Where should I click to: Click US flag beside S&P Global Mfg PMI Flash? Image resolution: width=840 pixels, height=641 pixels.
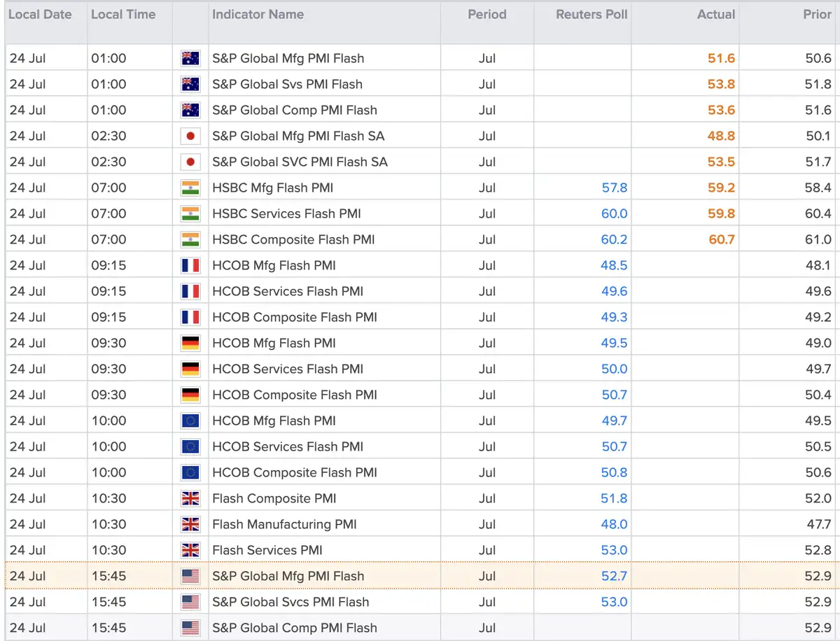pos(190,577)
